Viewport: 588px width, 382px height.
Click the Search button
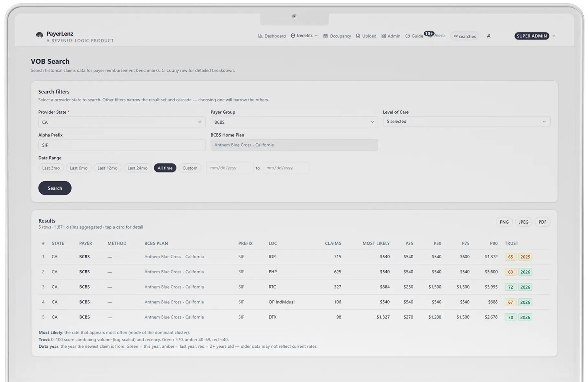55,188
